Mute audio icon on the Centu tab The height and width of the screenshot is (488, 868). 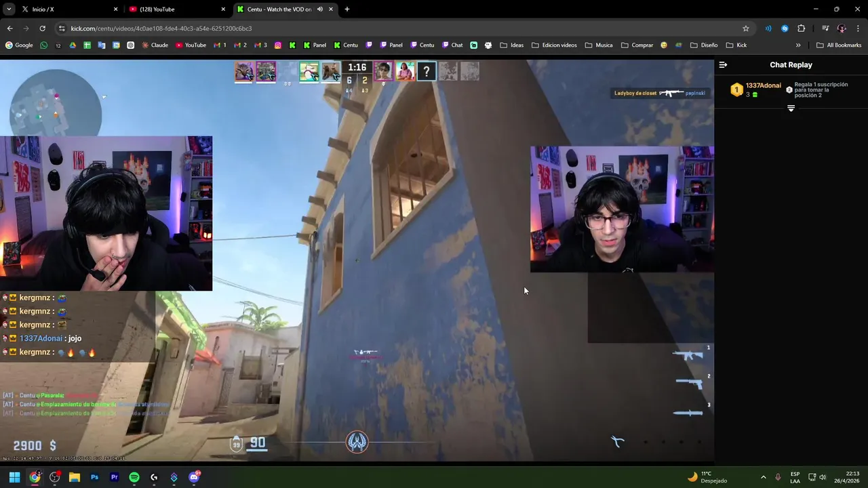(319, 9)
